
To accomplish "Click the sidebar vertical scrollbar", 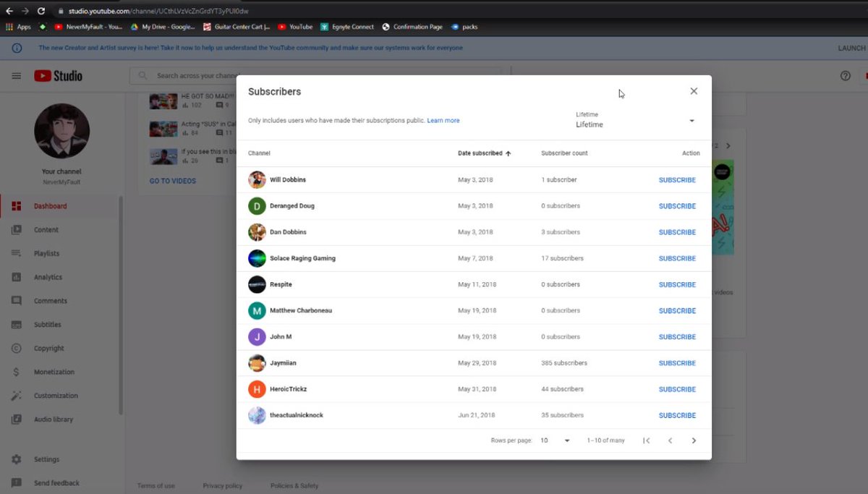I will coord(121,304).
